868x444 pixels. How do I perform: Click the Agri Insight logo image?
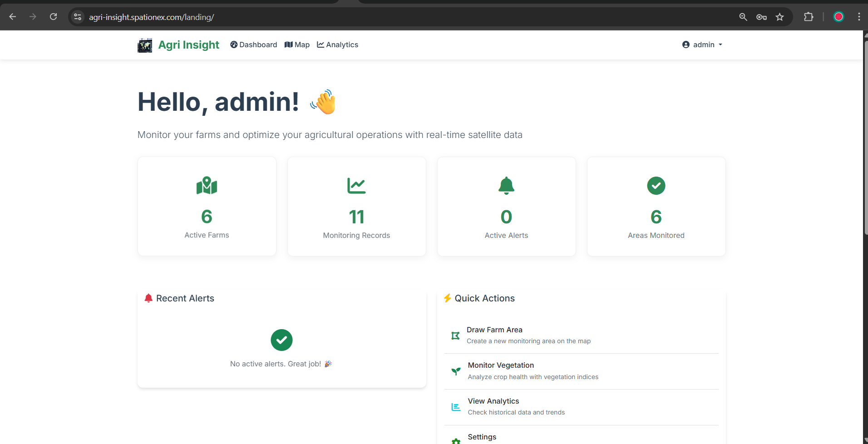click(145, 45)
